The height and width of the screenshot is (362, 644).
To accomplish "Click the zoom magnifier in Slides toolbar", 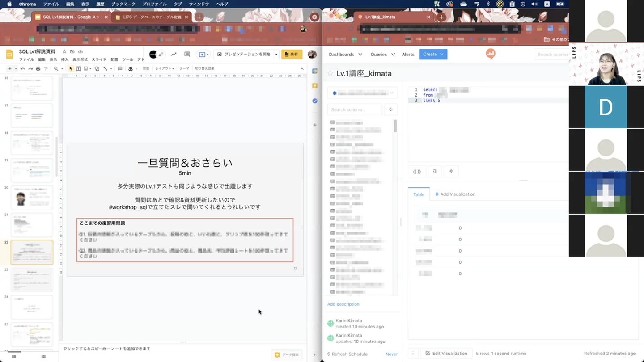I will 56,69.
